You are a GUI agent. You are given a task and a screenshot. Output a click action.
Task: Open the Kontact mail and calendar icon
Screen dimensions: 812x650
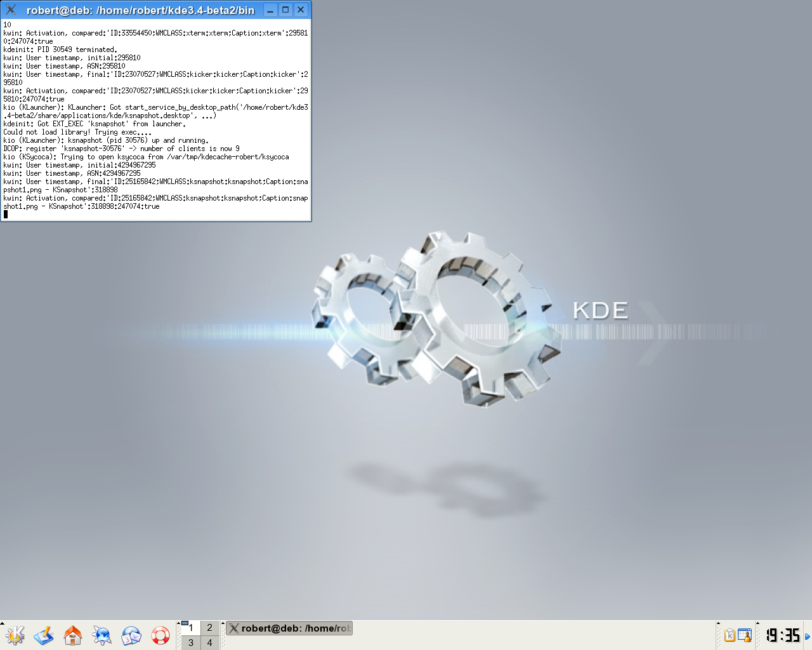click(131, 635)
